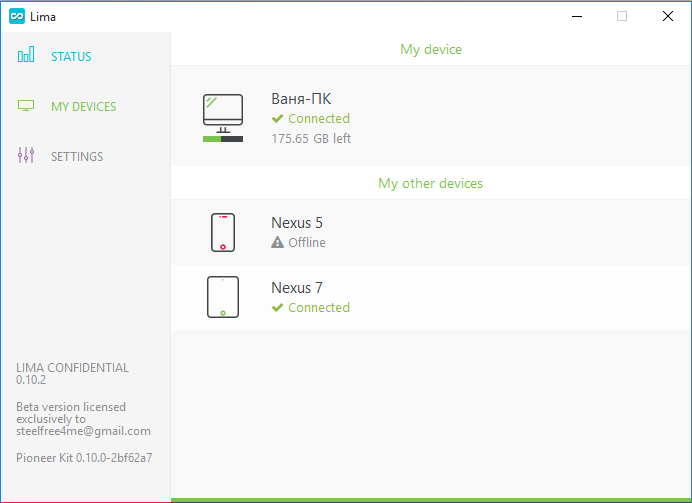Click the green checkmark next to Nexus 7 Connected

pyautogui.click(x=277, y=308)
